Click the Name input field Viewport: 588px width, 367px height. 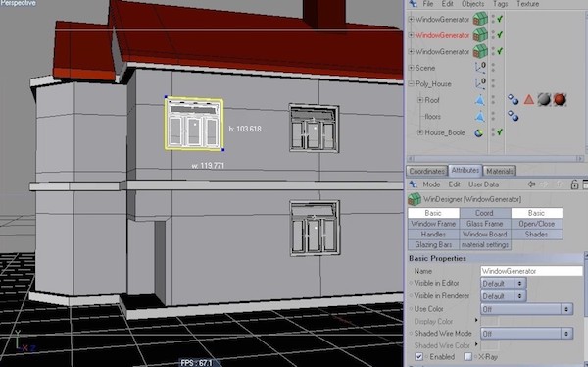tap(531, 271)
